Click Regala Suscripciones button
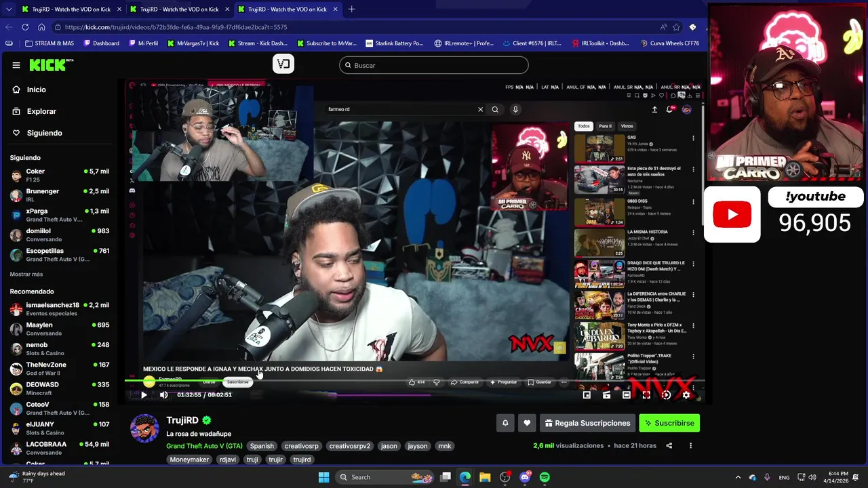Viewport: 868px width, 488px height. (587, 423)
